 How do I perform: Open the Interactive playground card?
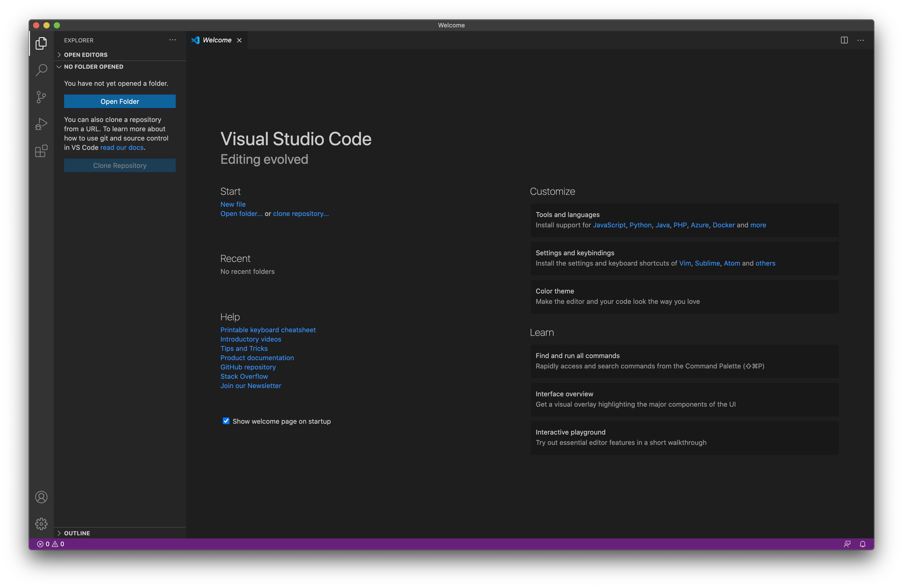[x=684, y=437]
